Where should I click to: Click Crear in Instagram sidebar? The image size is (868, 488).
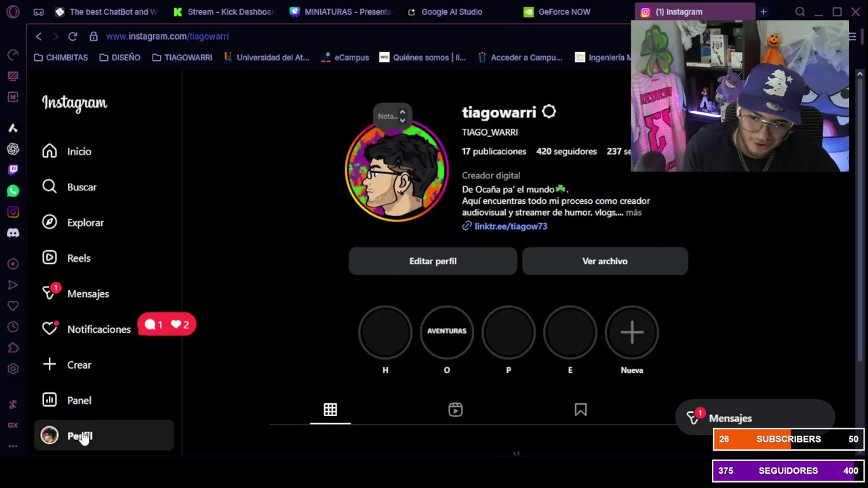pos(66,365)
